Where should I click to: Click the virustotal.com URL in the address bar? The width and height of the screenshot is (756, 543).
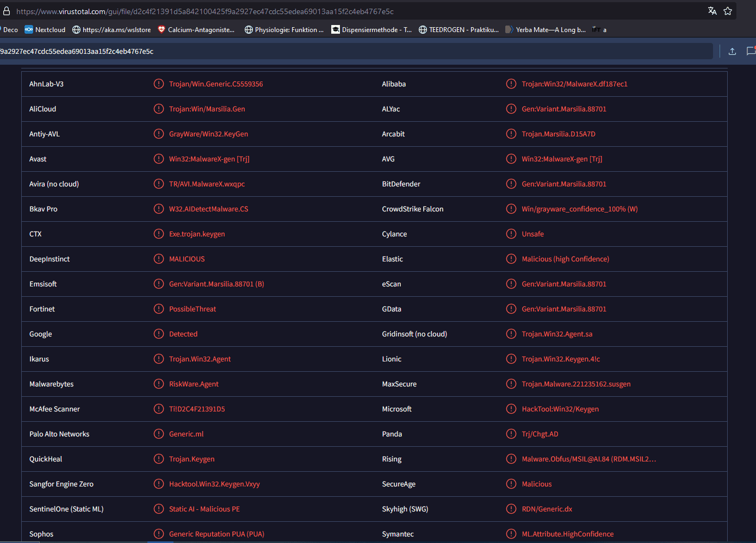coord(205,11)
